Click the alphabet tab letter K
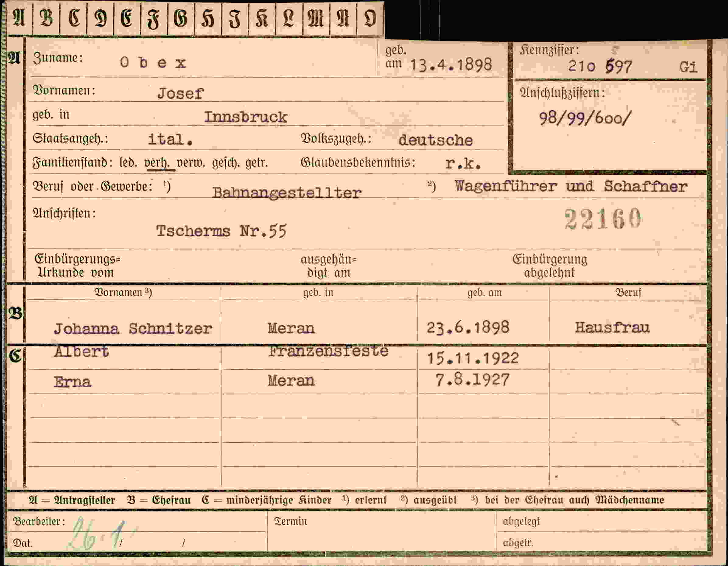 click(262, 18)
